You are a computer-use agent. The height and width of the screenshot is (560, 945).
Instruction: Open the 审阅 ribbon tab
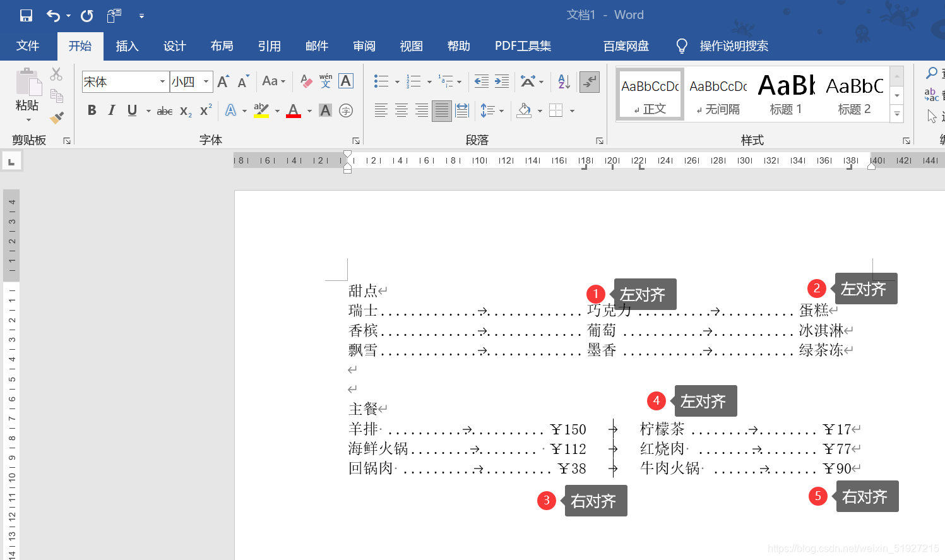tap(364, 45)
